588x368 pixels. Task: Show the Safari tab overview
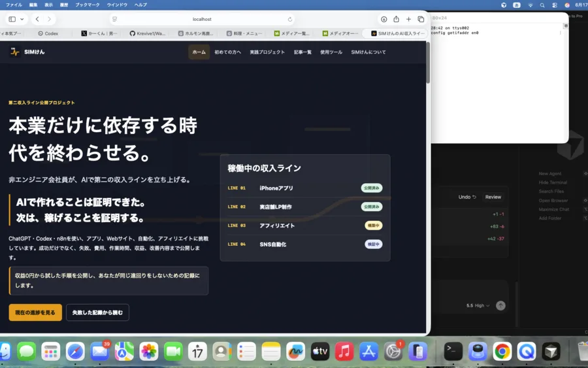[x=421, y=19]
